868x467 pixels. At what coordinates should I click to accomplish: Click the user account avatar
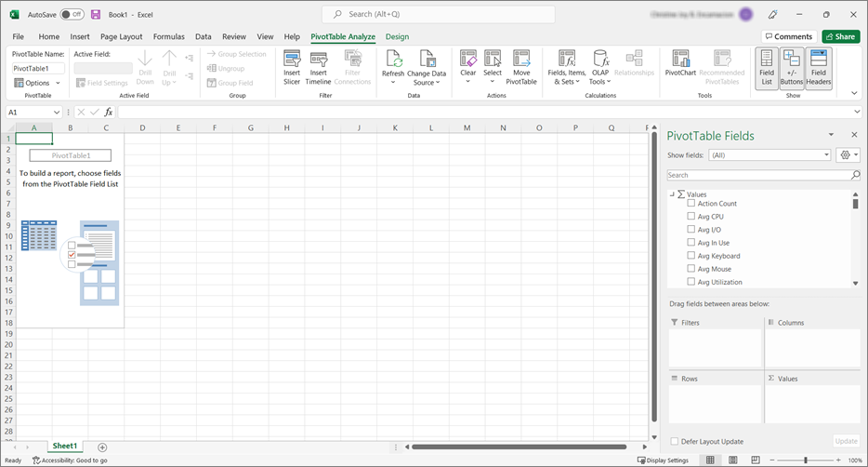pos(745,15)
